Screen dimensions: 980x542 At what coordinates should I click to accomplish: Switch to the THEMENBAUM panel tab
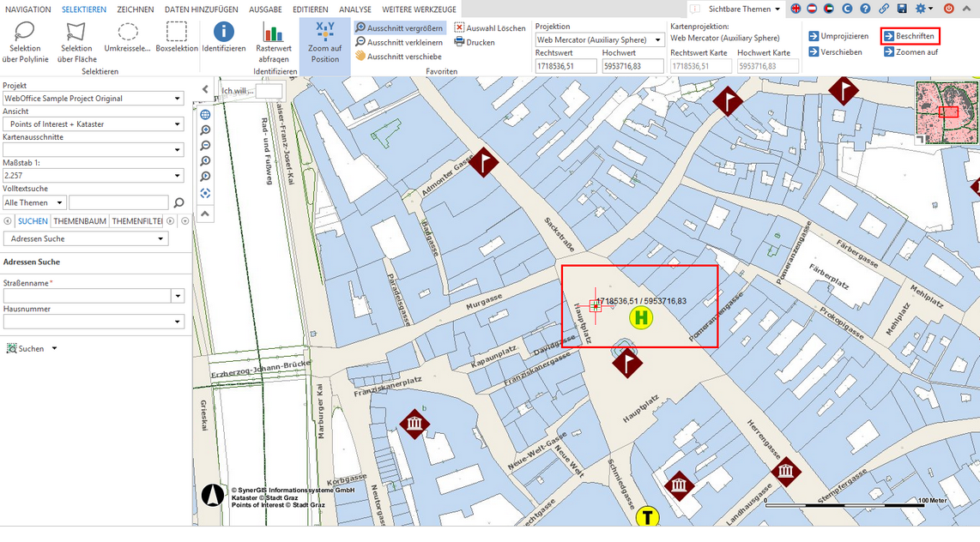80,221
